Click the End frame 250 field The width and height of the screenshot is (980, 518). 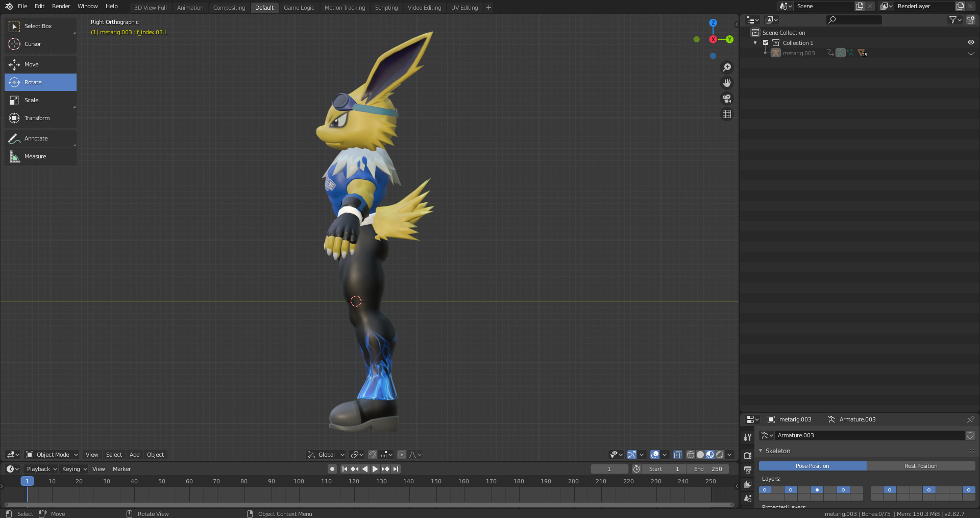pyautogui.click(x=708, y=469)
